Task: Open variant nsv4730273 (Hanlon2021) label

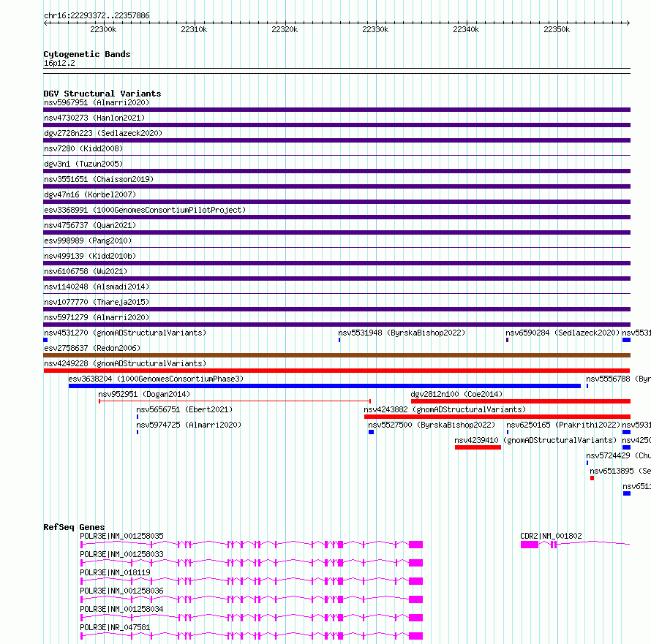Action: click(x=94, y=118)
